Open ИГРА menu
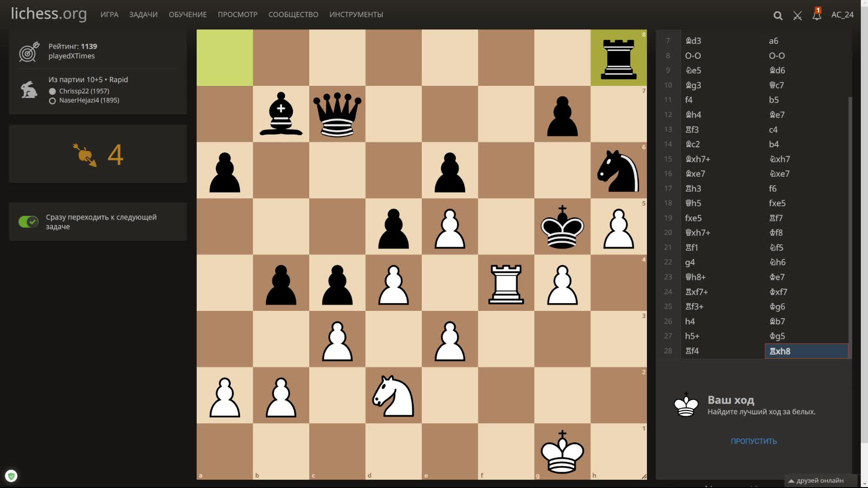Image resolution: width=868 pixels, height=488 pixels. pyautogui.click(x=109, y=14)
